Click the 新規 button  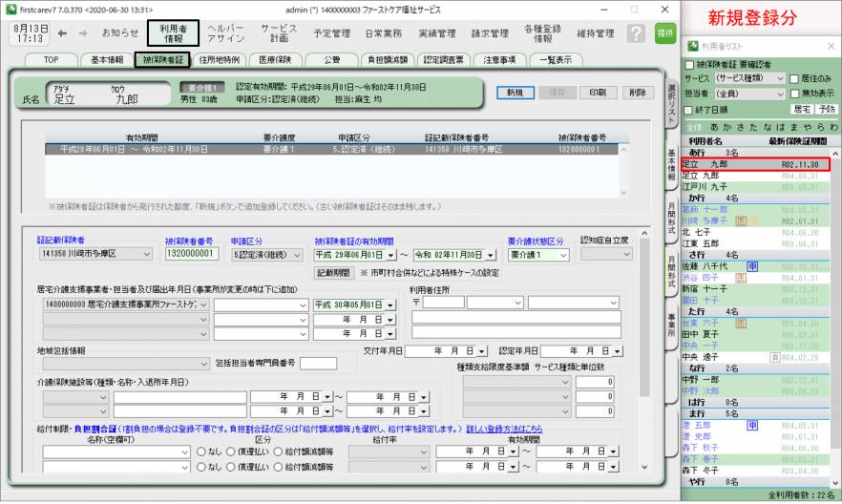point(515,93)
